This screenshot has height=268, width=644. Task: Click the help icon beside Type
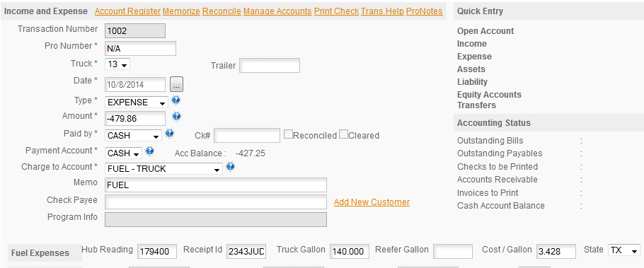pos(177,100)
